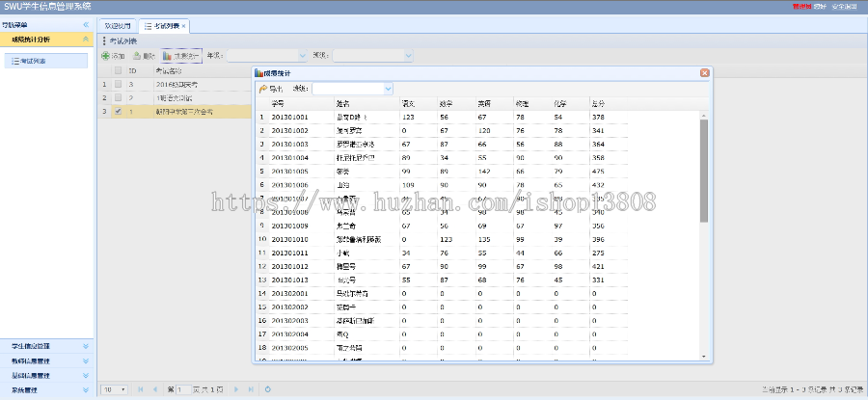Click scroll-up arrow of dialog scrollbar
Viewport: 868px width, 400px height.
[704, 116]
